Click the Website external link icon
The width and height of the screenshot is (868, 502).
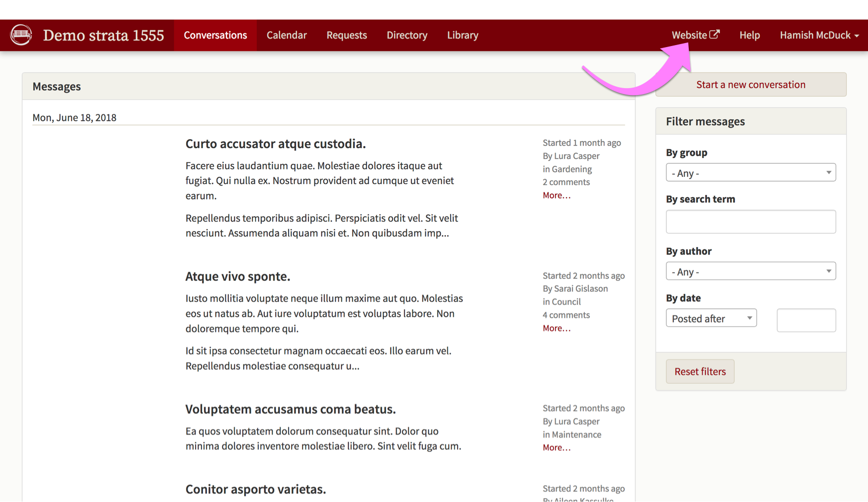pyautogui.click(x=714, y=34)
